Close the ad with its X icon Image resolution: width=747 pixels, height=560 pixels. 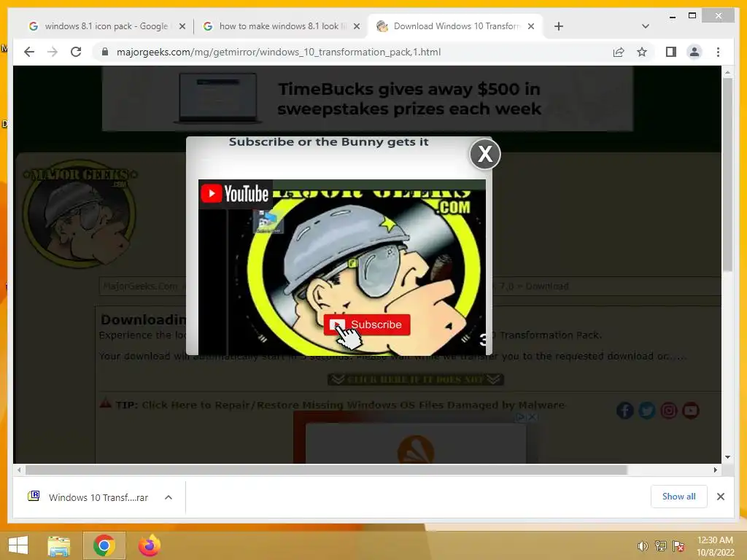click(533, 416)
